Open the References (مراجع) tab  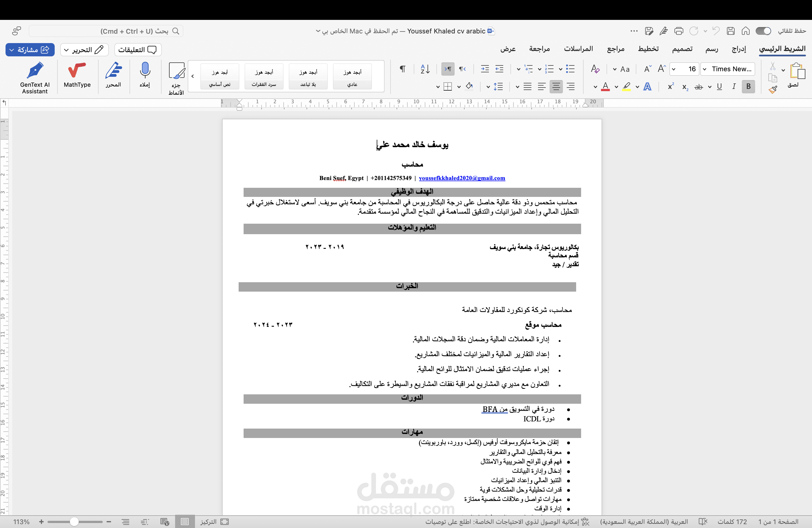click(616, 49)
